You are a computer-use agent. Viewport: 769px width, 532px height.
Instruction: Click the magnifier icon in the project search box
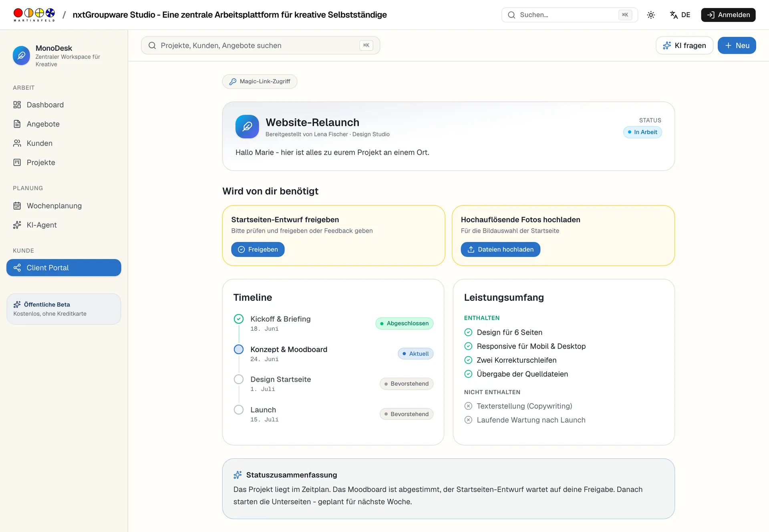(152, 46)
